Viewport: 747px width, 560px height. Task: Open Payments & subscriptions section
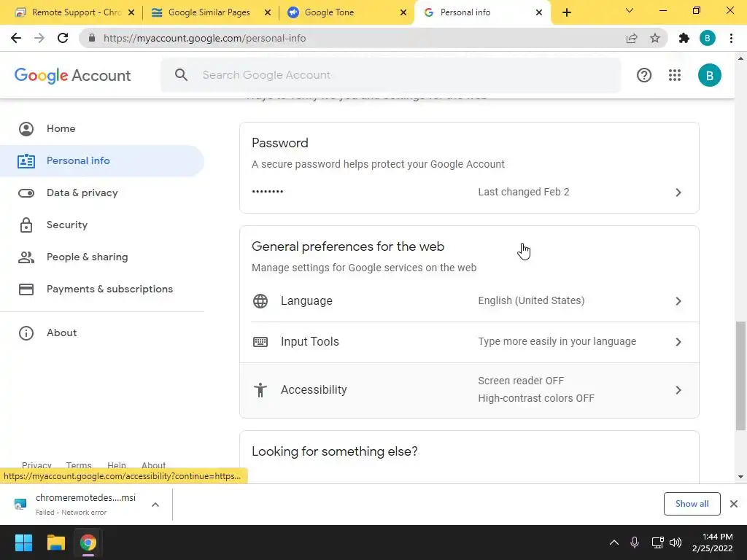[102, 289]
